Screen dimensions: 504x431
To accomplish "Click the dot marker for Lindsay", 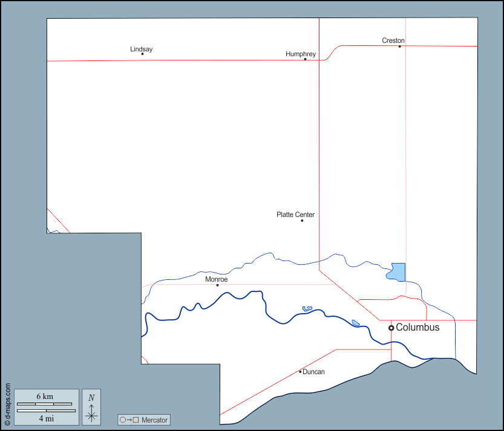I will click(142, 54).
